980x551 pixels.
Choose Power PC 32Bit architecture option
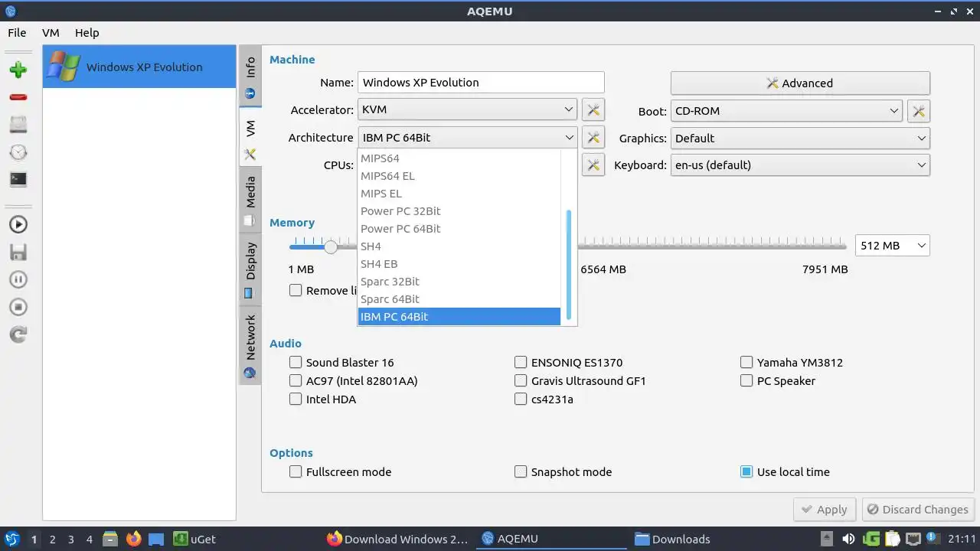point(459,211)
